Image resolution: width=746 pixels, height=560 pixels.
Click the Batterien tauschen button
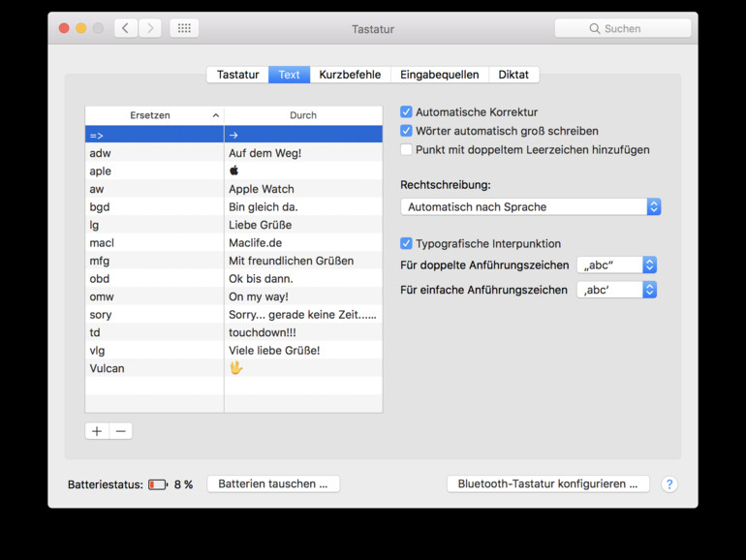click(273, 483)
